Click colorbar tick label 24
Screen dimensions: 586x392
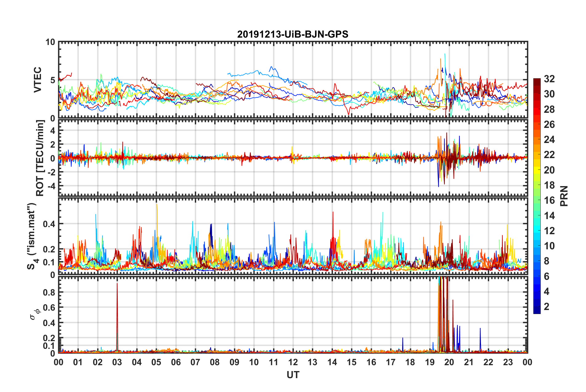[549, 140]
